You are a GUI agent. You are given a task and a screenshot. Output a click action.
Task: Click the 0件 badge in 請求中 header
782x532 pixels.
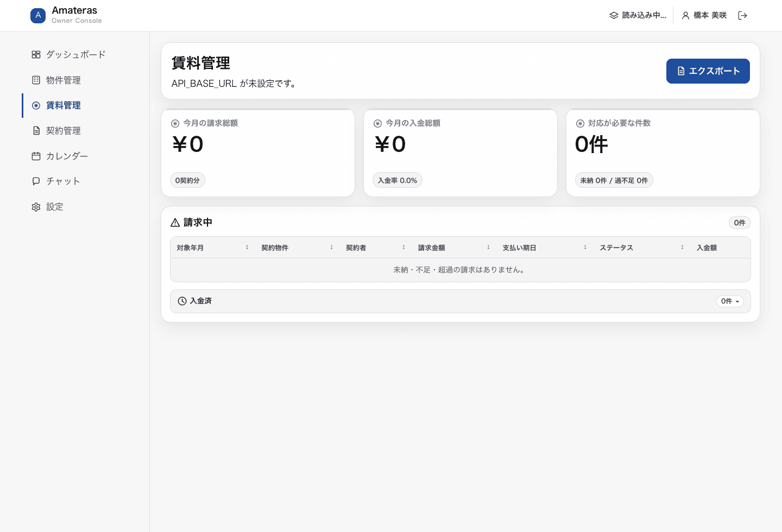[740, 223]
